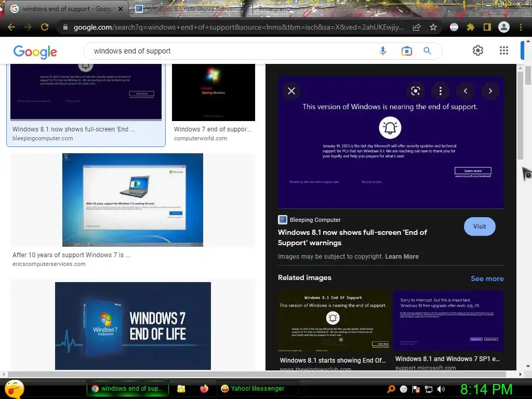Open 'Windows 8.1 now shows full-screen' title link
Image resolution: width=532 pixels, height=399 pixels.
coord(352,237)
